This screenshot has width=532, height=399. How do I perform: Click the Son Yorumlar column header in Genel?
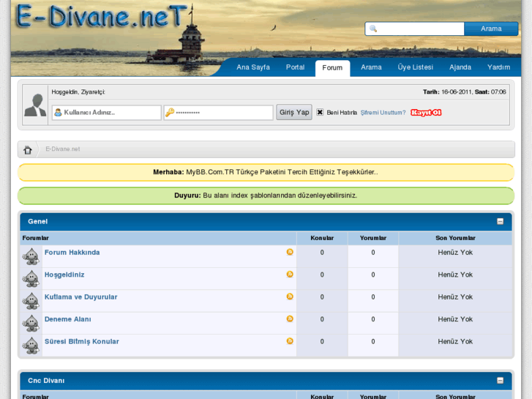455,238
